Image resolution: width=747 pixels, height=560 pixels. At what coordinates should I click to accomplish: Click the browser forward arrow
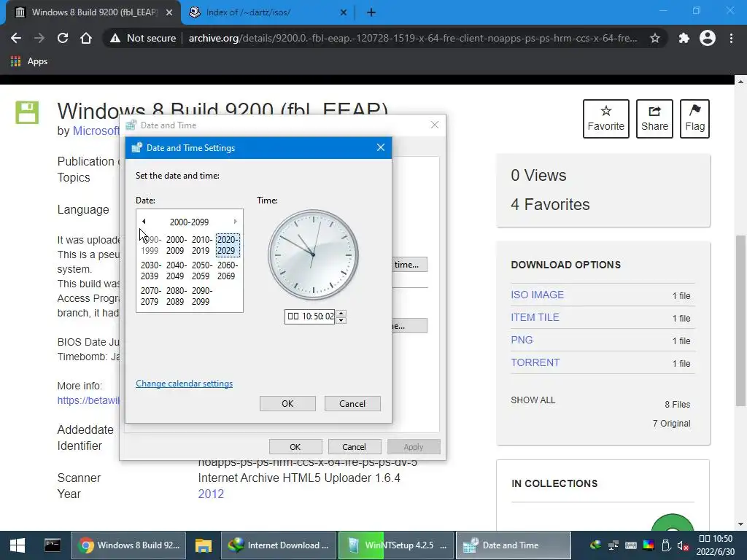click(39, 38)
